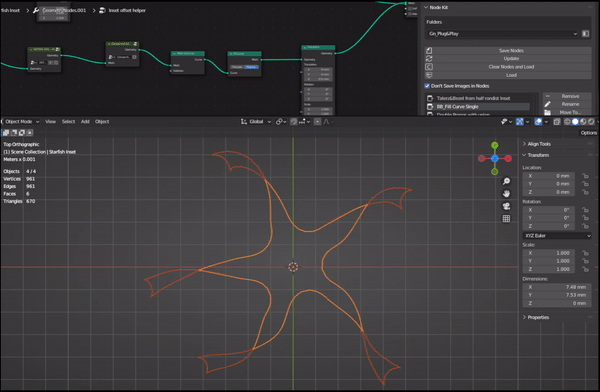This screenshot has height=392, width=600.
Task: Open snapping options dropdown
Action: tap(305, 122)
